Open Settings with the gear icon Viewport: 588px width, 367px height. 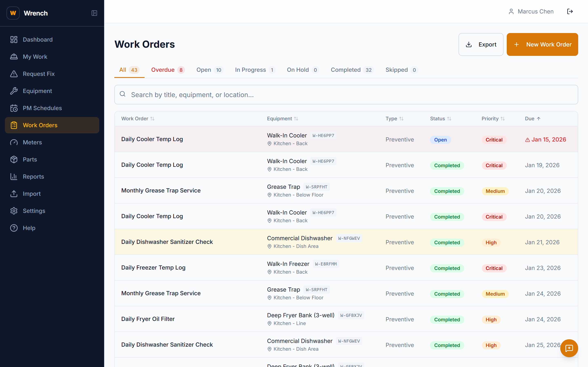click(x=14, y=211)
